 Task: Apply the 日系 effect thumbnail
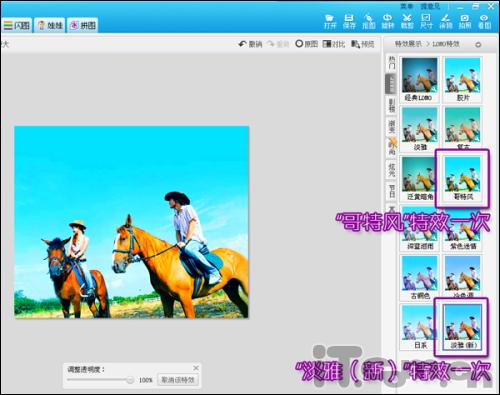[x=419, y=327]
